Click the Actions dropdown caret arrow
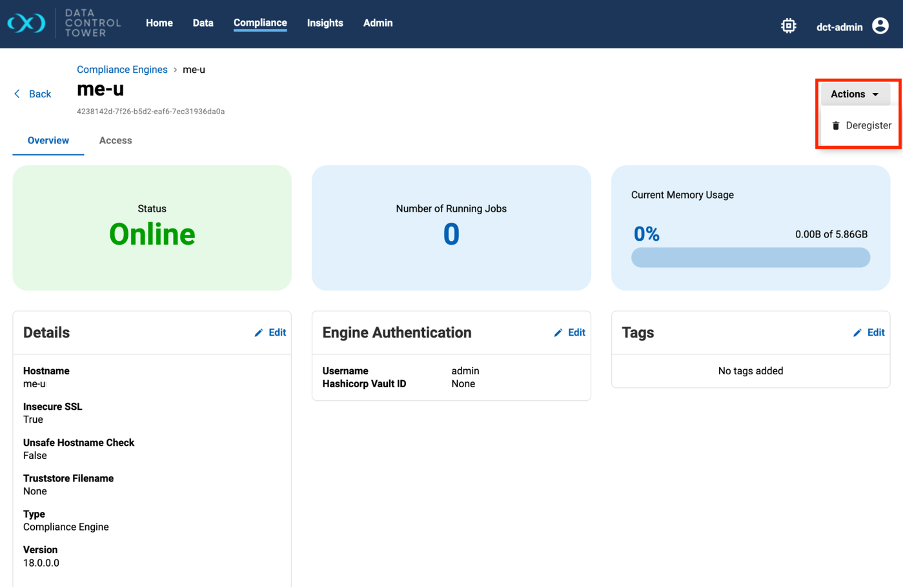Screen dimensions: 903x588 click(875, 95)
